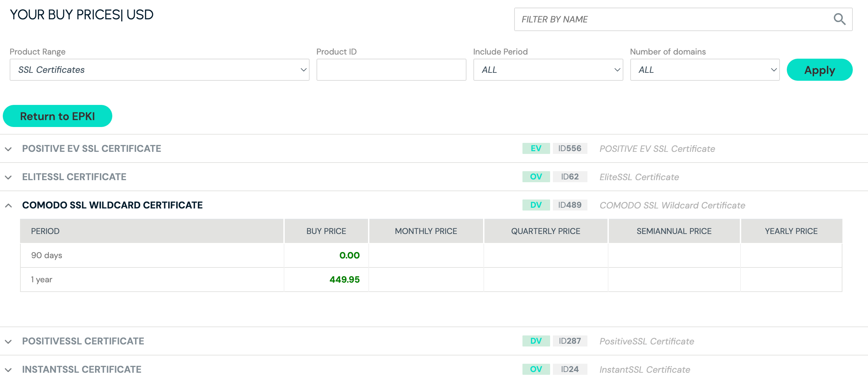The height and width of the screenshot is (381, 868).
Task: Expand InstantSSL Certificate chevron
Action: [9, 370]
